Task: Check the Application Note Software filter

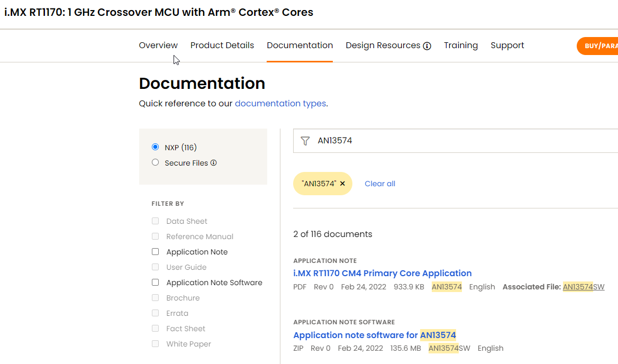Action: 155,282
